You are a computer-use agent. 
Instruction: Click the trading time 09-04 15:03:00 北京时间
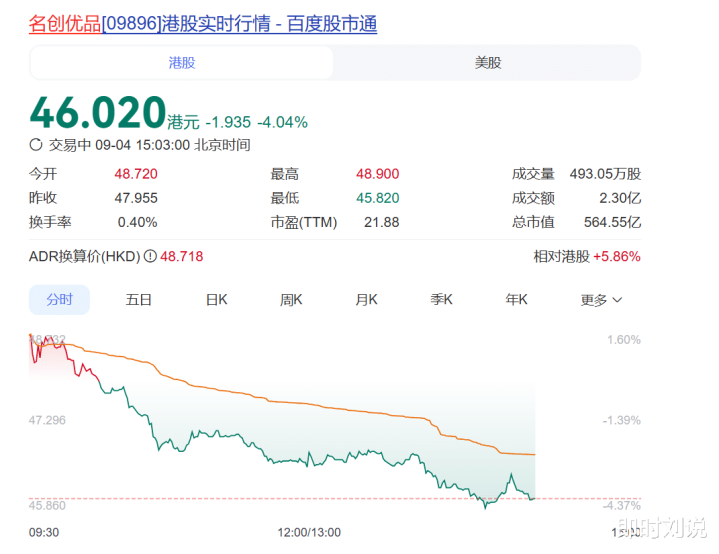172,145
